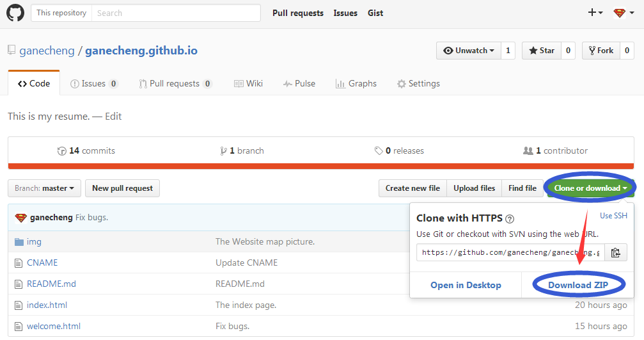Open ganecheng commit author link
Image resolution: width=644 pixels, height=340 pixels.
point(51,218)
